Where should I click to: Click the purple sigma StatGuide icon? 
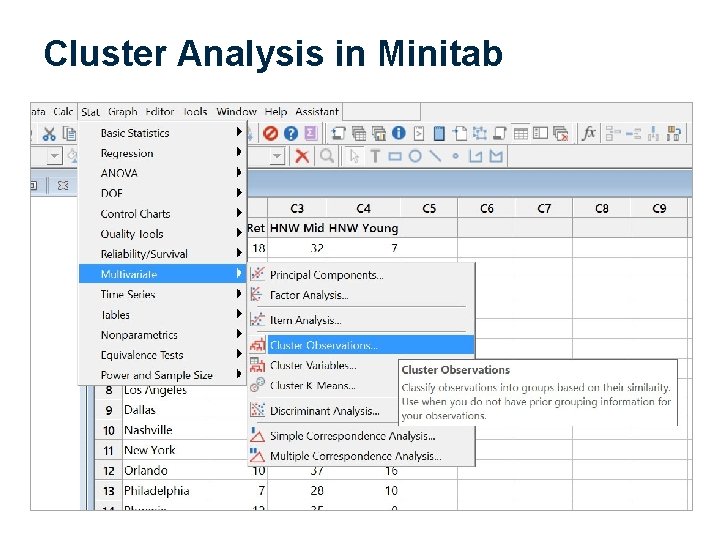(311, 134)
